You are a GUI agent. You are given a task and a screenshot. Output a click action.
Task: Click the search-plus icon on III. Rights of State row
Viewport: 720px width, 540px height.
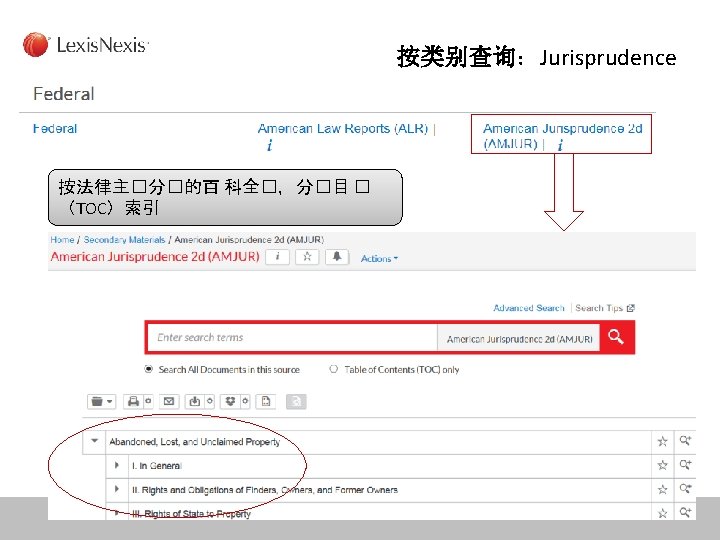tap(685, 512)
